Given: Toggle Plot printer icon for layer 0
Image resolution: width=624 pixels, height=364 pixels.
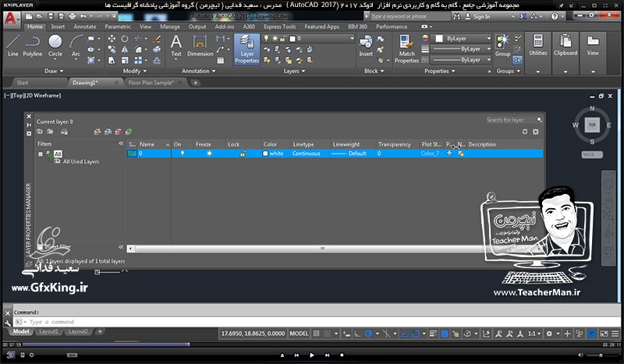Looking at the screenshot, I should click(x=449, y=154).
